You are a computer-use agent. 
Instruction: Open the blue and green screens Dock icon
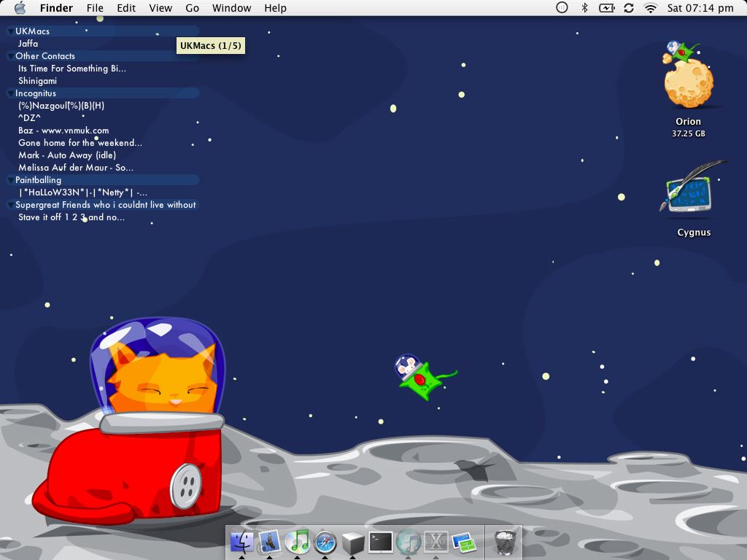click(463, 542)
